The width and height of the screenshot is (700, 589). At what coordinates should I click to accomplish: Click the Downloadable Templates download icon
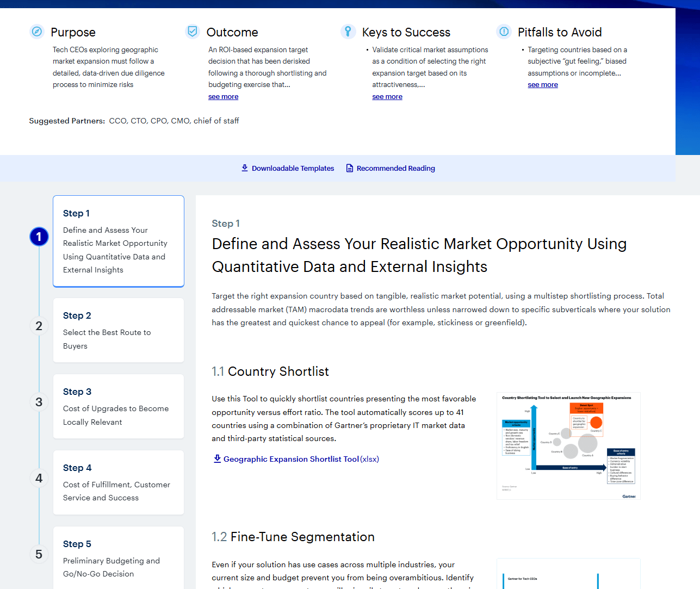[245, 168]
